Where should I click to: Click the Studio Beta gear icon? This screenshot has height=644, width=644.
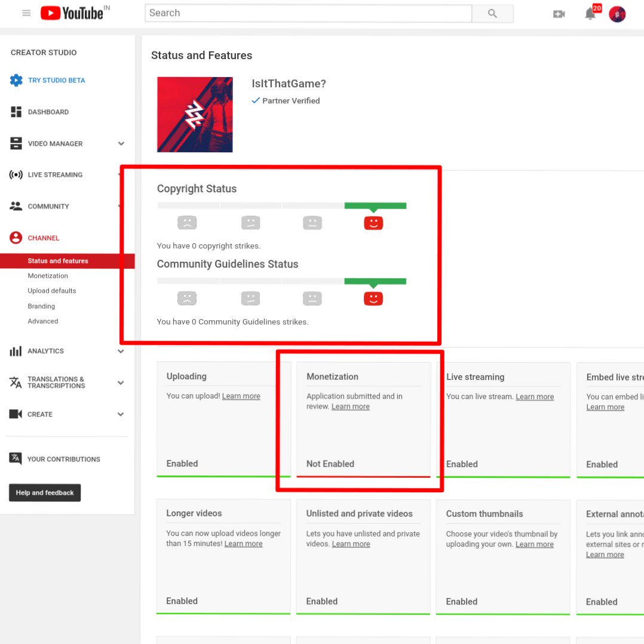pos(16,80)
